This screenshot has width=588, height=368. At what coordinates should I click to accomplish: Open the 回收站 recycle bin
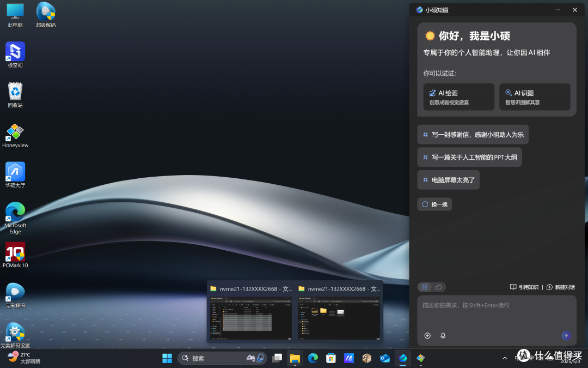(x=15, y=95)
